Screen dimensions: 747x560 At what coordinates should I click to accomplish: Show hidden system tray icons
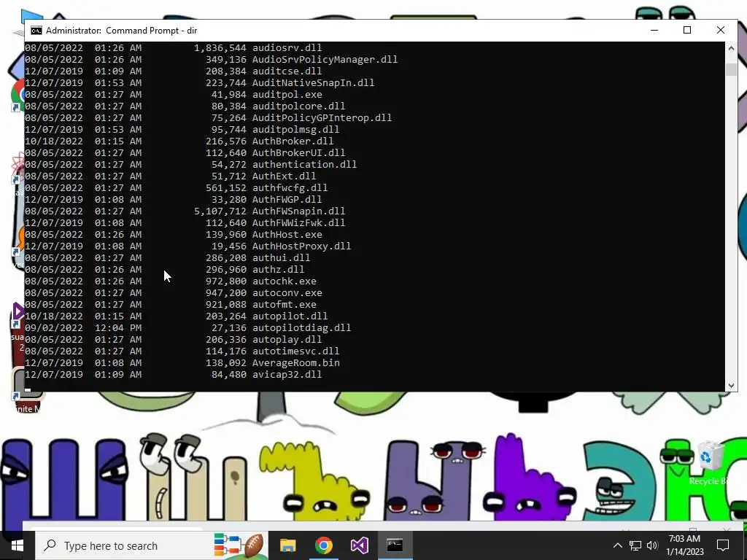pos(617,545)
